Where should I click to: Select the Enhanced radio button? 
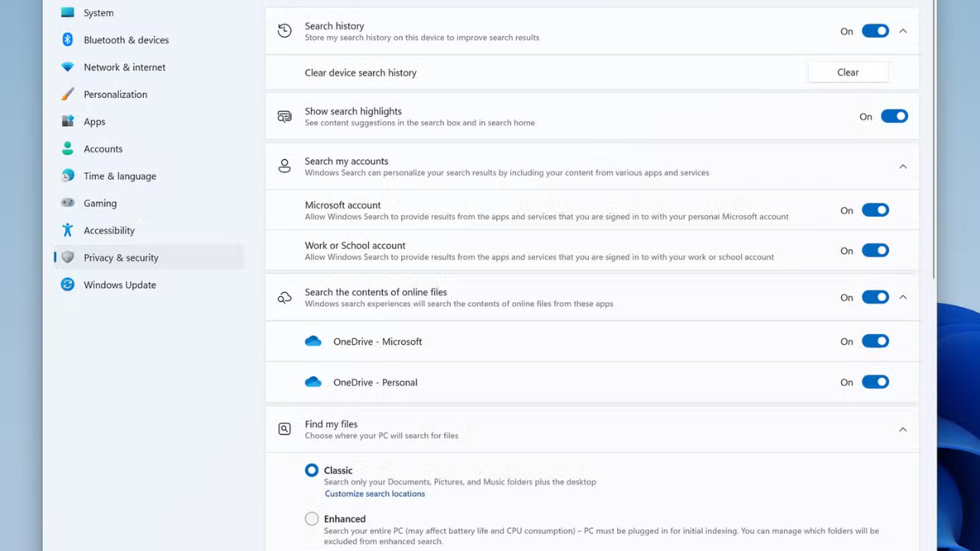[x=312, y=519]
